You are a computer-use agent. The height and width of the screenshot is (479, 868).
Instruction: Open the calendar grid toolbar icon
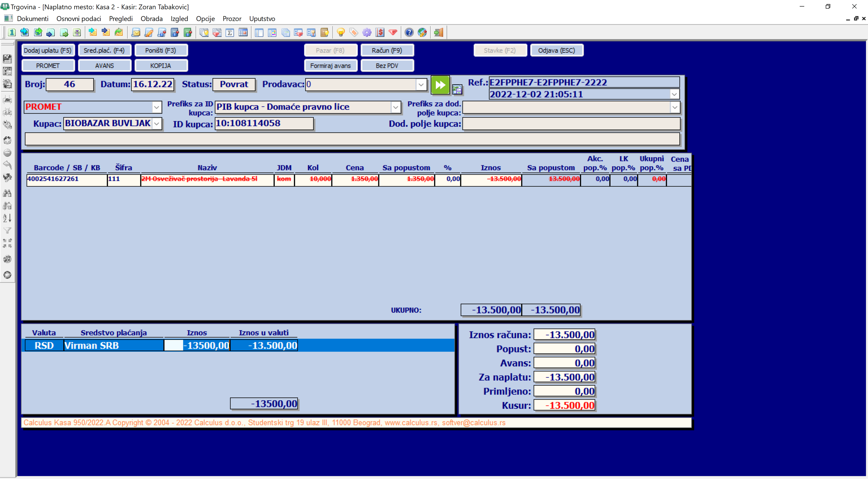pyautogui.click(x=243, y=32)
